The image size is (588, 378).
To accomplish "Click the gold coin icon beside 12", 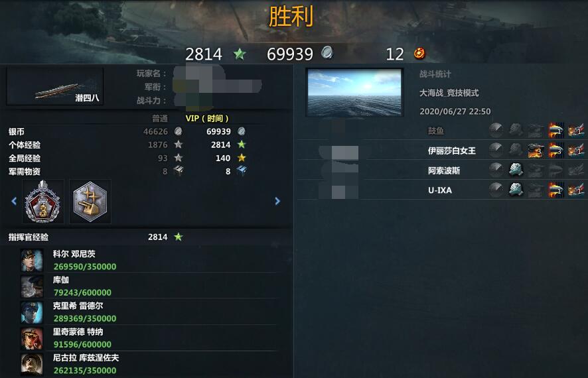I will [x=419, y=53].
